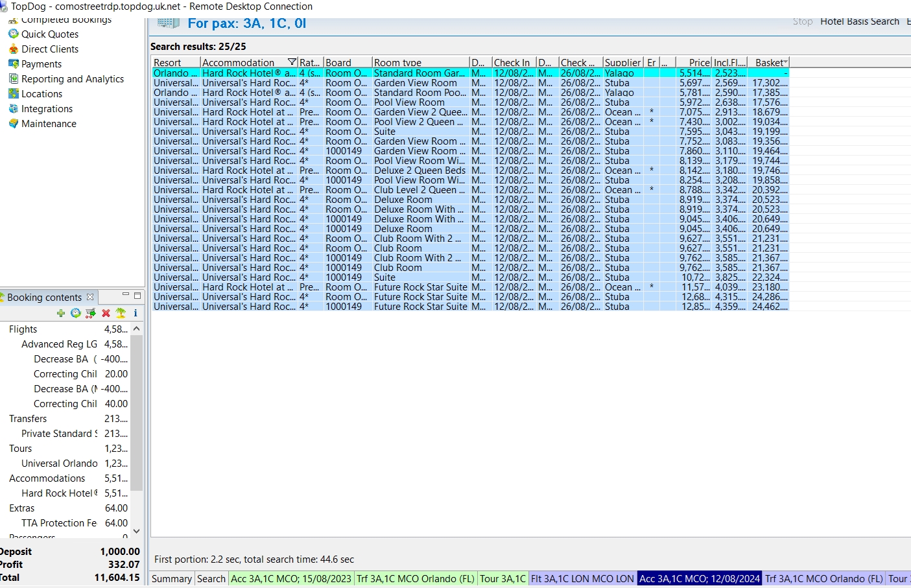911x588 pixels.
Task: Switch to Acc 3A,1C MCO; 15/08/2023 tab
Action: (291, 579)
